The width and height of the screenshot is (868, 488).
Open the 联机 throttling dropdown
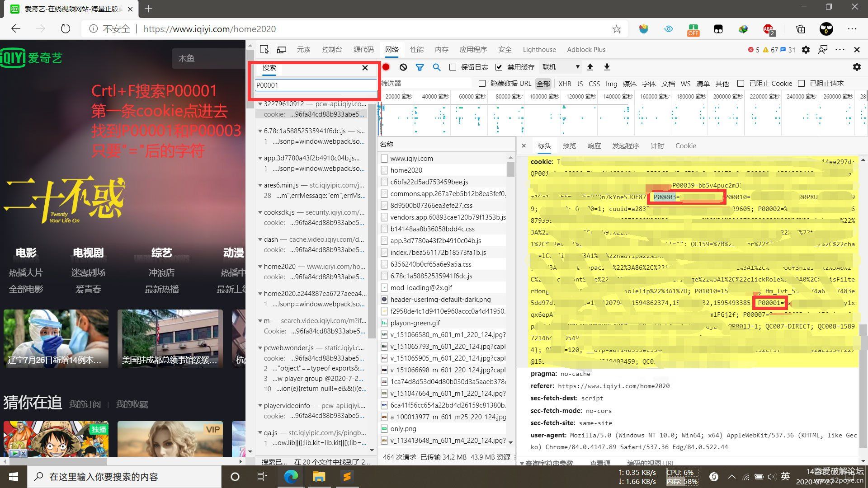point(561,67)
